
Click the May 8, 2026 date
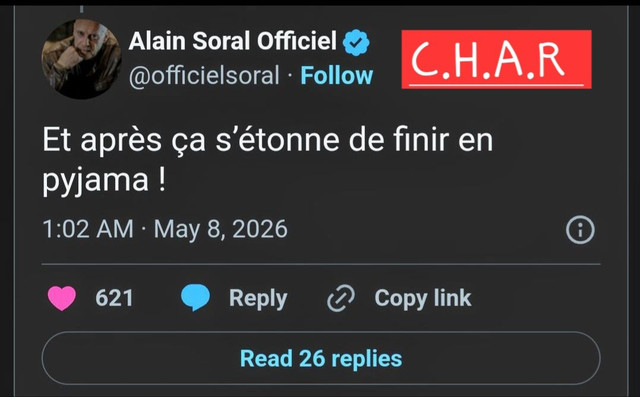[220, 229]
